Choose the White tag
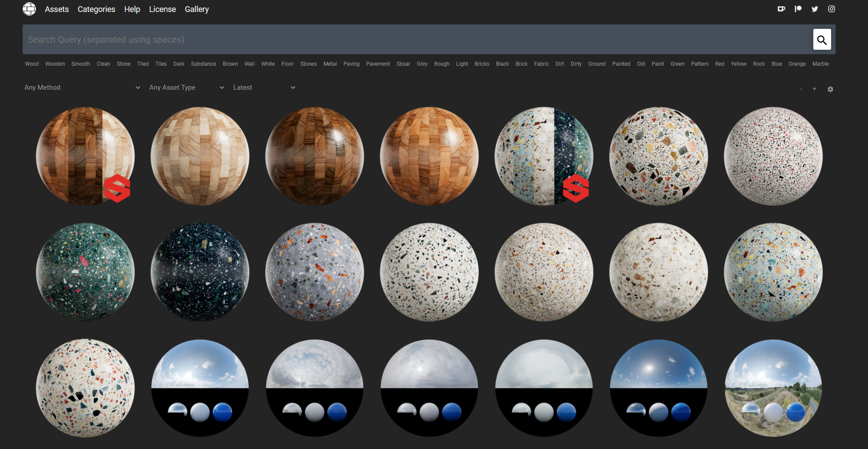The width and height of the screenshot is (868, 449). [268, 64]
